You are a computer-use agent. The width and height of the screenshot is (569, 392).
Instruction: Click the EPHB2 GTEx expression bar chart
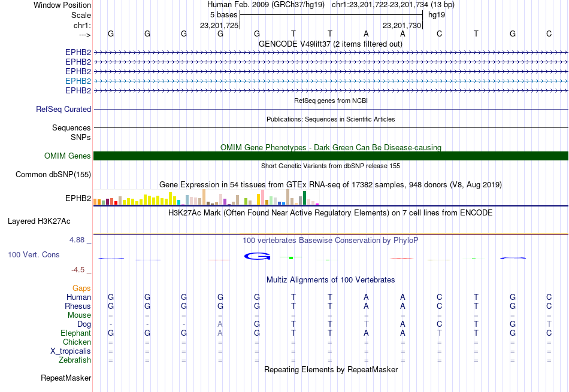[206, 197]
